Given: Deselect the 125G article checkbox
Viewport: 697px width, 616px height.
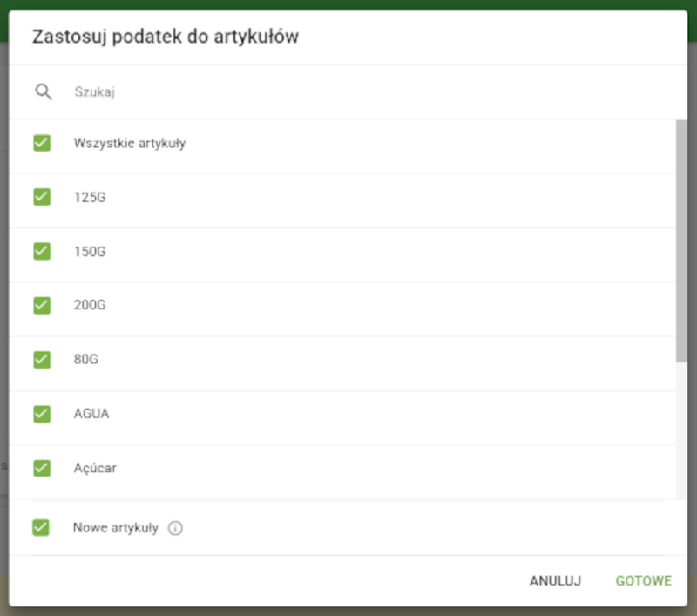Looking at the screenshot, I should 41,197.
